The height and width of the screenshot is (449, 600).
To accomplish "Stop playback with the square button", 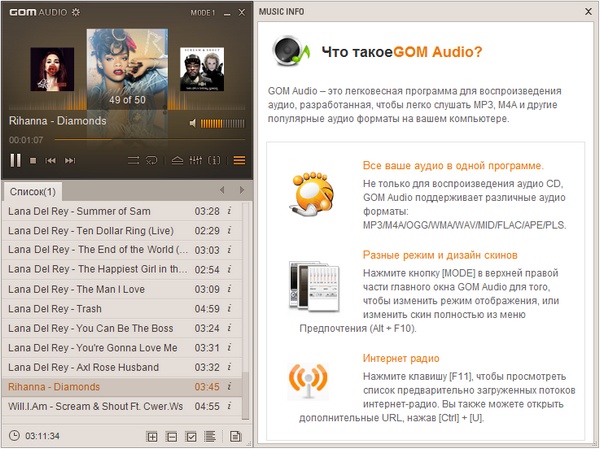I will [x=33, y=161].
